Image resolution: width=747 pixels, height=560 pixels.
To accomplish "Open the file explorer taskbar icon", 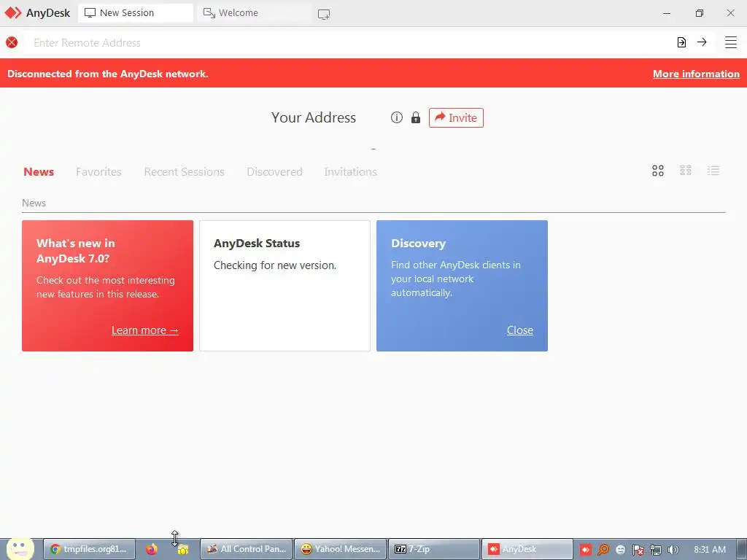I will coord(183,550).
